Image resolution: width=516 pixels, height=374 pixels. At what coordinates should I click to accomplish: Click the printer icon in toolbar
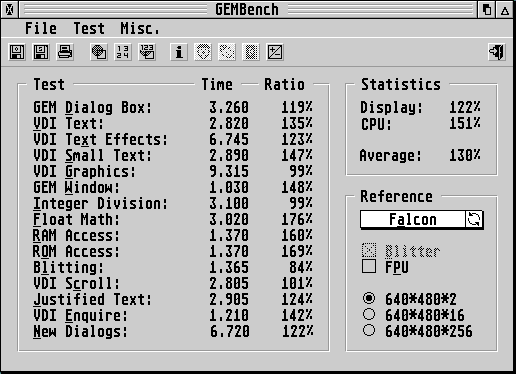click(x=65, y=52)
